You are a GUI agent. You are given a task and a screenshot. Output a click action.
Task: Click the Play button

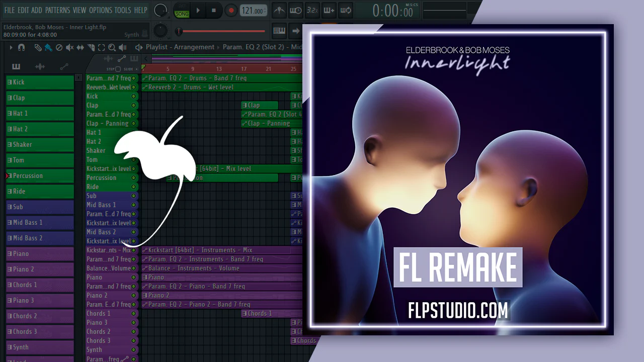tap(198, 10)
